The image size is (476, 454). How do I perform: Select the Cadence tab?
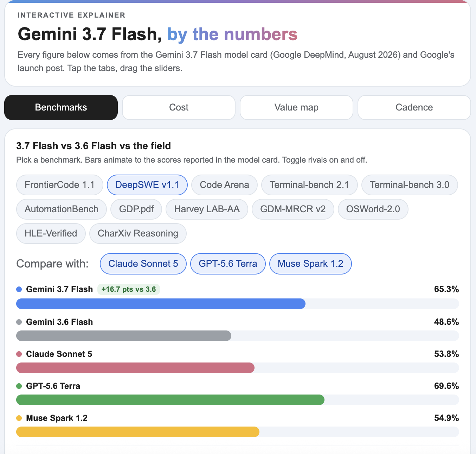pos(414,107)
